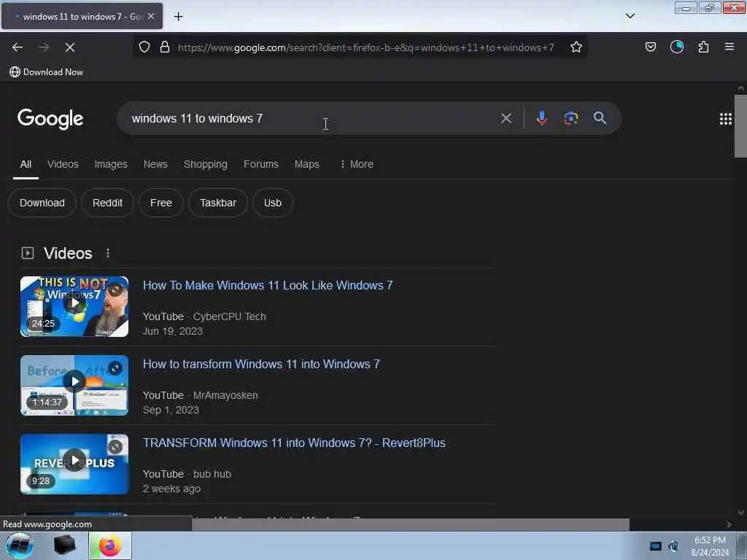Viewport: 747px width, 560px height.
Task: Clear the Google search box text
Action: click(506, 118)
